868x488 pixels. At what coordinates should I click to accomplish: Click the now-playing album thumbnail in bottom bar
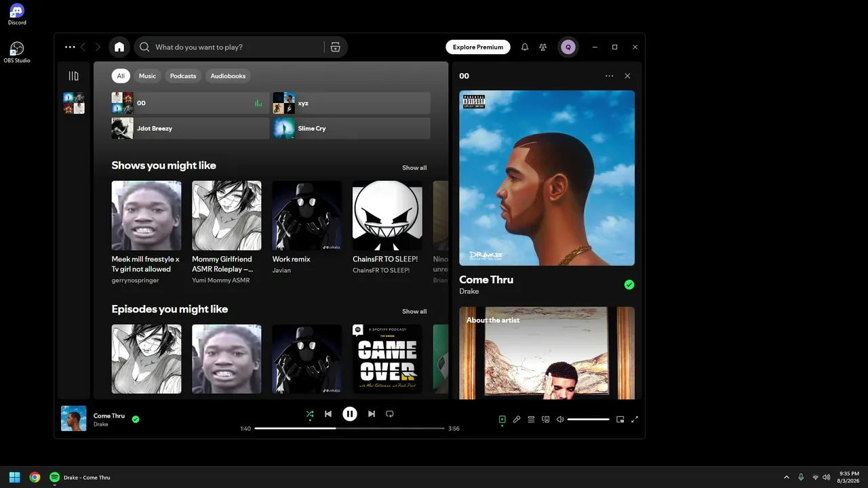click(74, 419)
